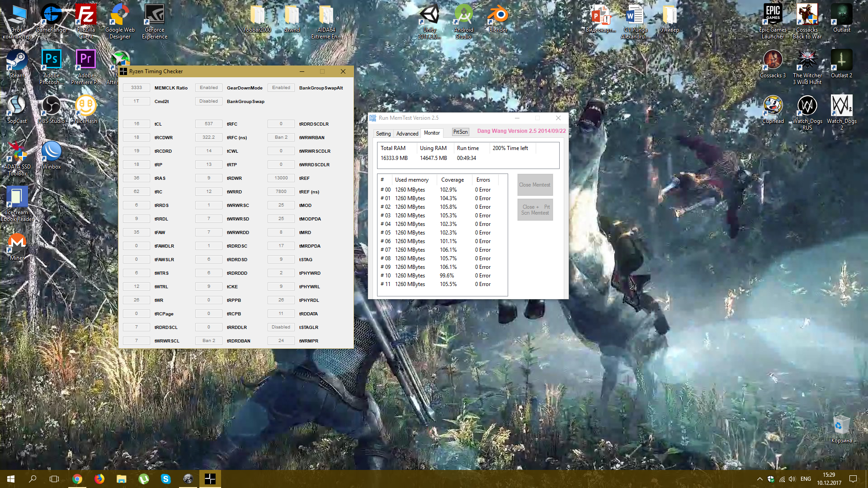Switch to the Advanced tab in MemTest
Screen dimensions: 868x488
click(407, 133)
